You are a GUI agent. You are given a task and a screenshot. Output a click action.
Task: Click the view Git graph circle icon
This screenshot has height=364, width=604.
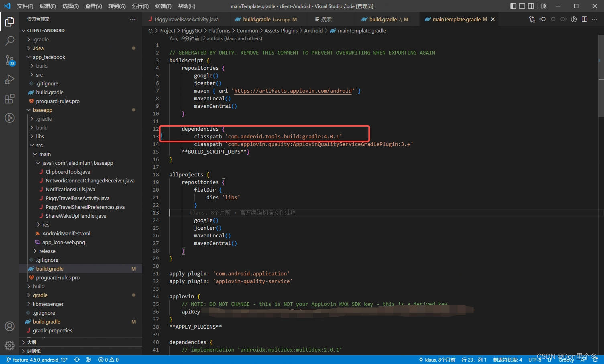[x=574, y=19]
